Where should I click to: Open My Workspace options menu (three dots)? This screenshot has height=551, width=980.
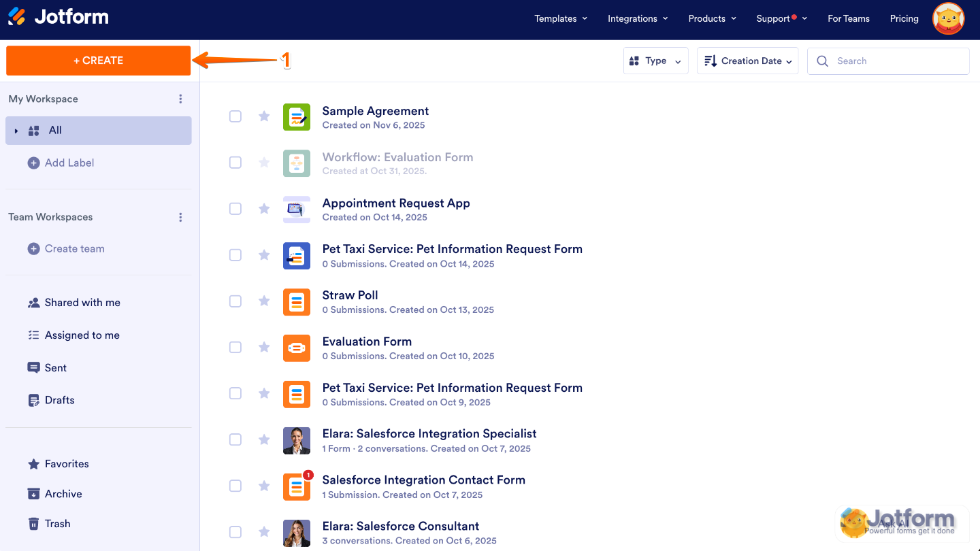pos(180,99)
